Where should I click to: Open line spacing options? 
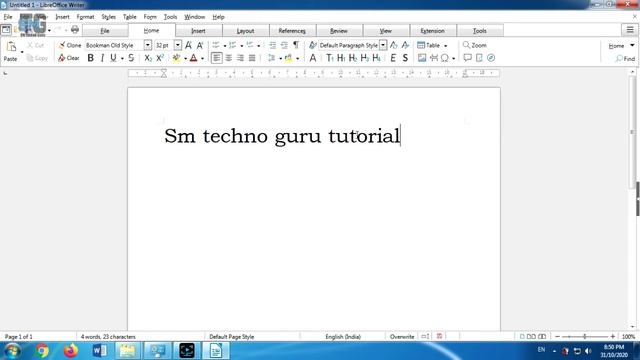[271, 58]
